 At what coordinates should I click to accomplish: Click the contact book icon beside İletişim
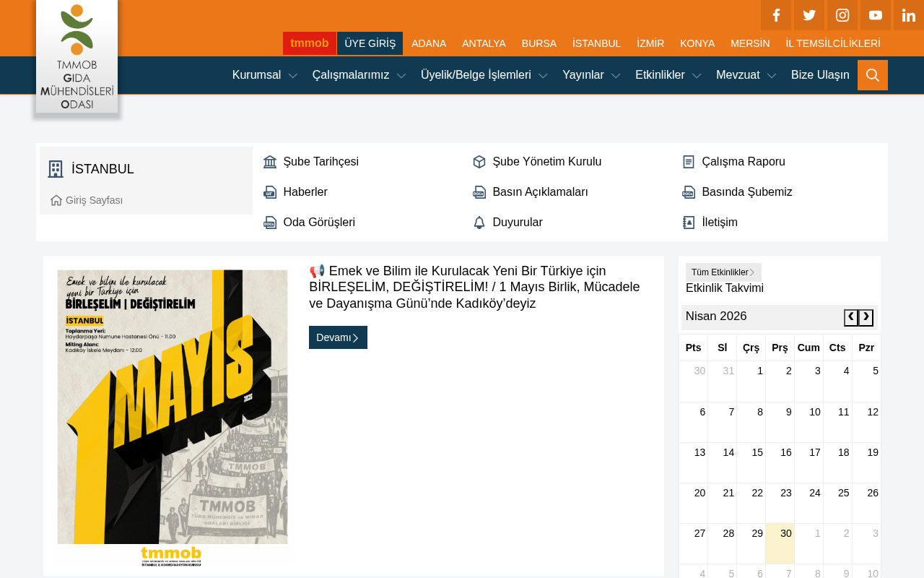689,223
